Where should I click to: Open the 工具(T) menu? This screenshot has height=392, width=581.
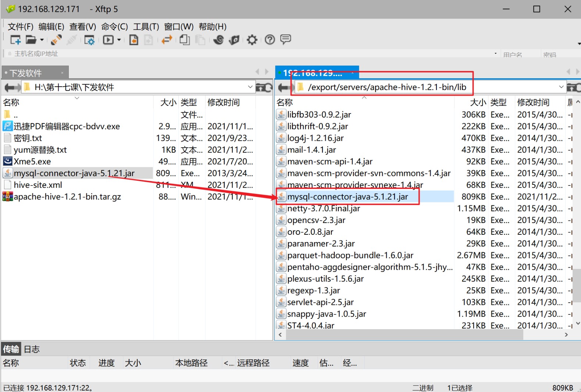tap(146, 27)
